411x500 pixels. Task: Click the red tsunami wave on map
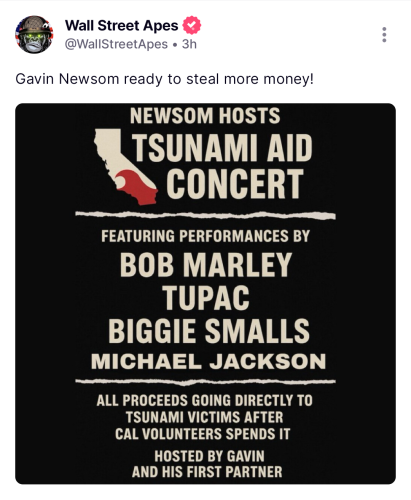click(x=137, y=187)
